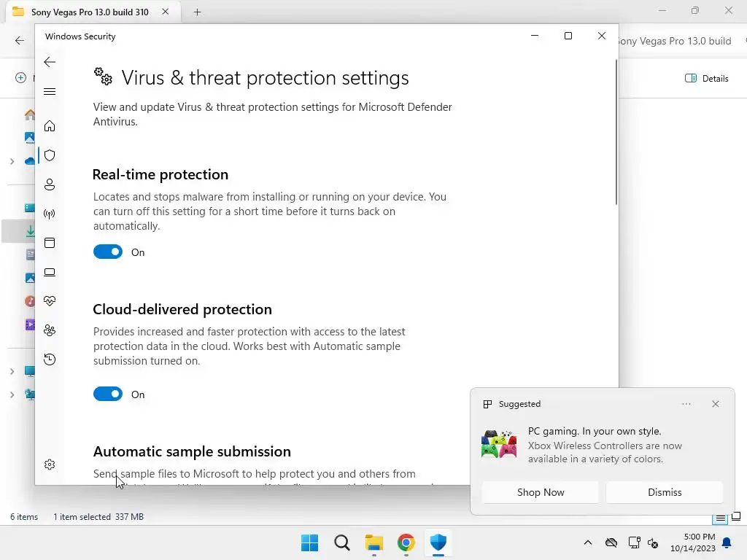Click the network display tray icon
The height and width of the screenshot is (560, 747).
point(634,542)
